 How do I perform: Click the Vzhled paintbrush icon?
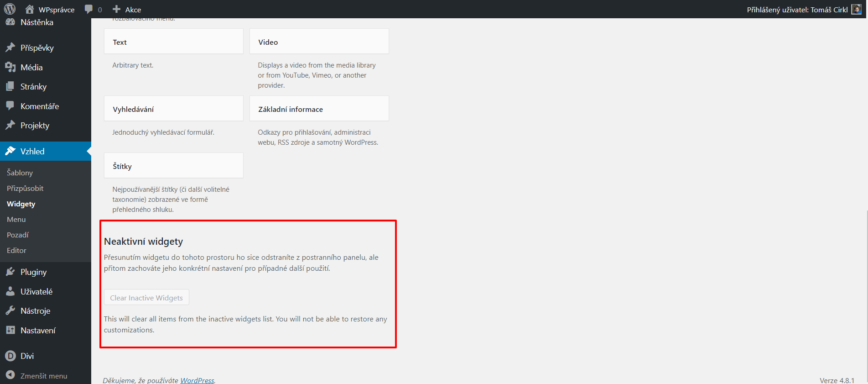[10, 151]
